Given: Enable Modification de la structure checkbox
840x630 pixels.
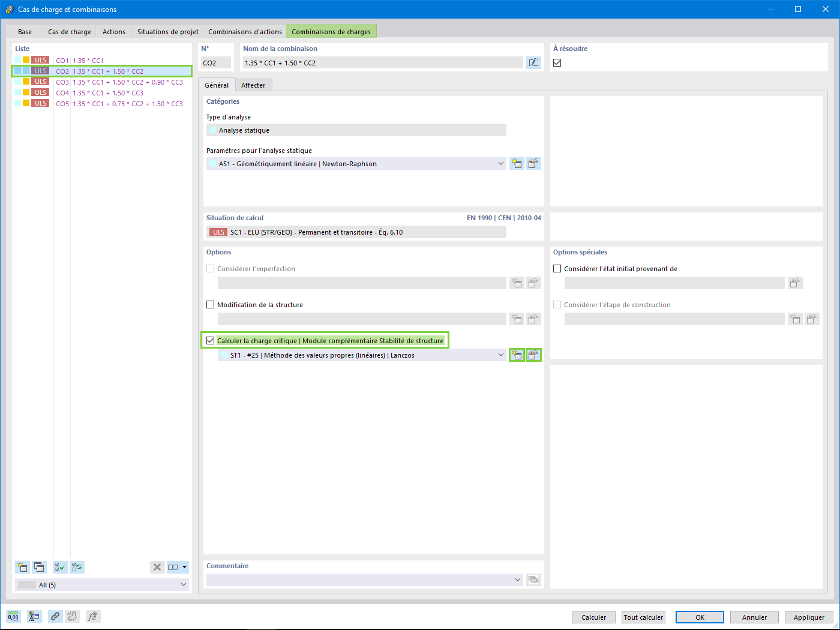Looking at the screenshot, I should [211, 305].
